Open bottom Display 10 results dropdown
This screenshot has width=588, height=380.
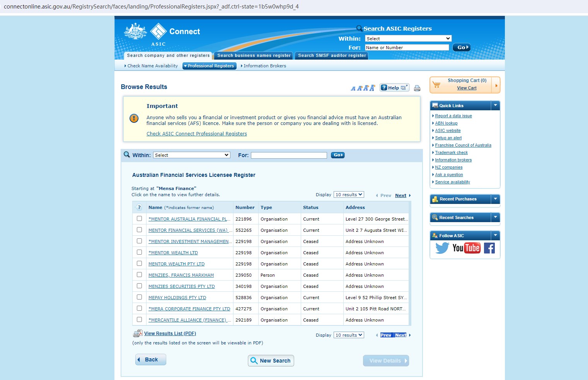pyautogui.click(x=349, y=335)
